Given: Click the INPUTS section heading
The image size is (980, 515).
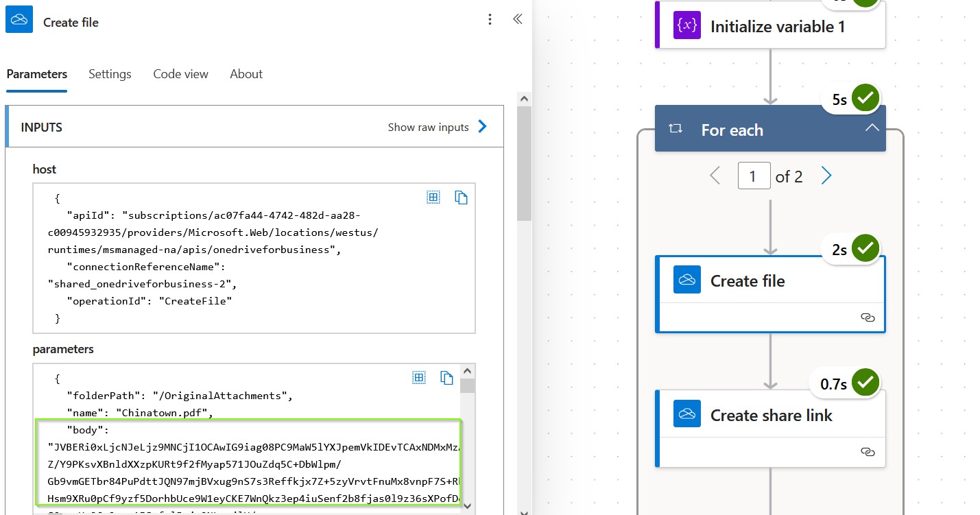Looking at the screenshot, I should tap(41, 127).
